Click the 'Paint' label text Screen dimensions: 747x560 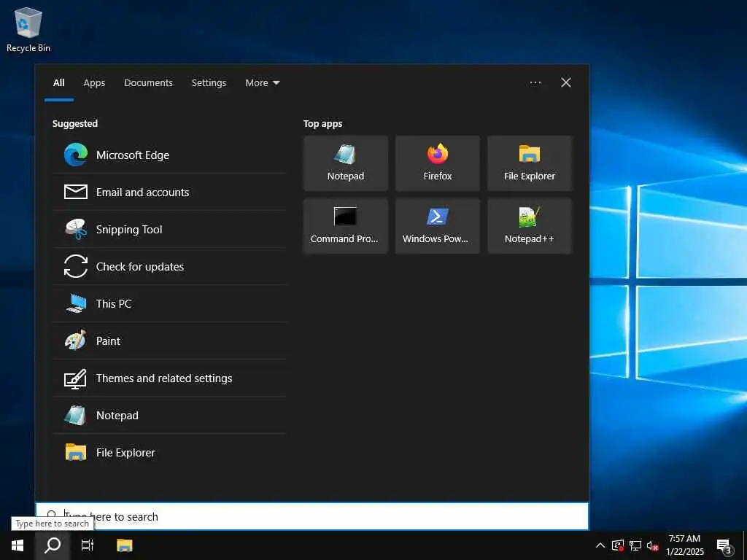pyautogui.click(x=108, y=341)
